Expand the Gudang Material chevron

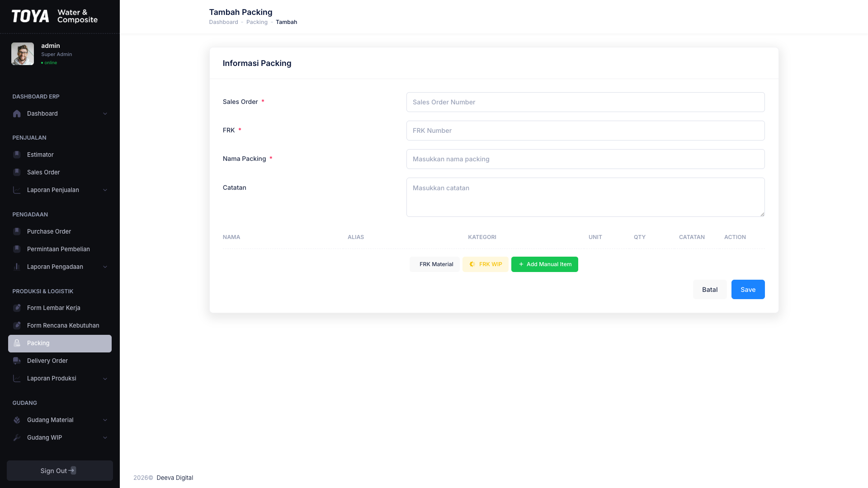point(105,420)
